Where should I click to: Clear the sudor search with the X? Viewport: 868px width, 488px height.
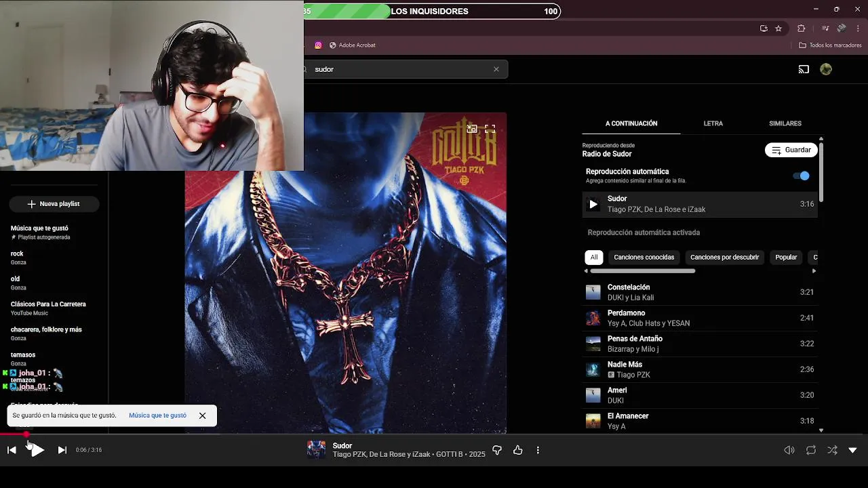click(496, 69)
